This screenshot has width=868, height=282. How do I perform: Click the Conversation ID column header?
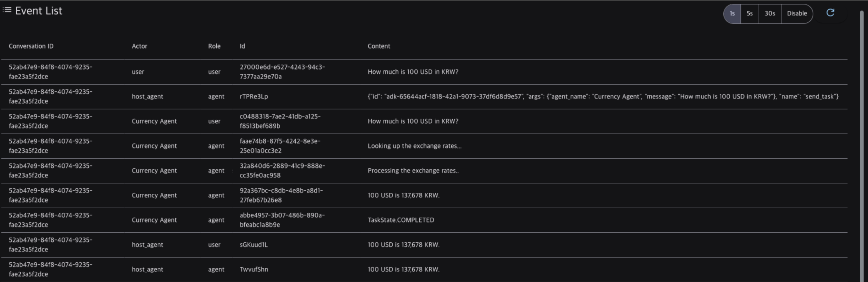tap(31, 46)
